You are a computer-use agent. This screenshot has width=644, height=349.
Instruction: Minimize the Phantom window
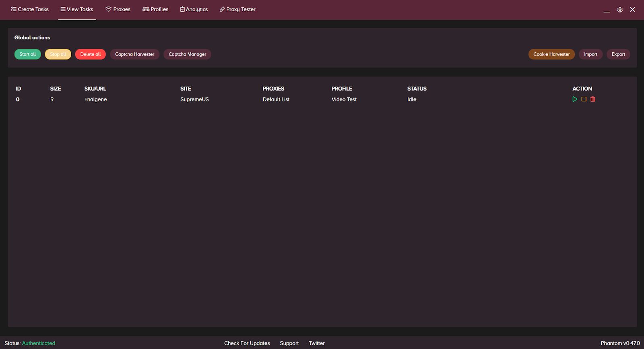click(x=607, y=10)
